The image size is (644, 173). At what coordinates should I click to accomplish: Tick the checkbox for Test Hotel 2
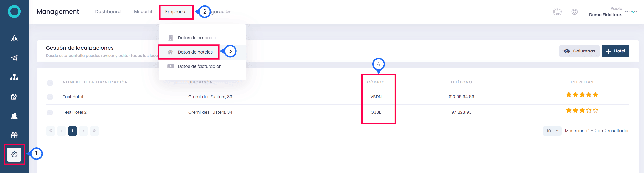[x=50, y=112]
